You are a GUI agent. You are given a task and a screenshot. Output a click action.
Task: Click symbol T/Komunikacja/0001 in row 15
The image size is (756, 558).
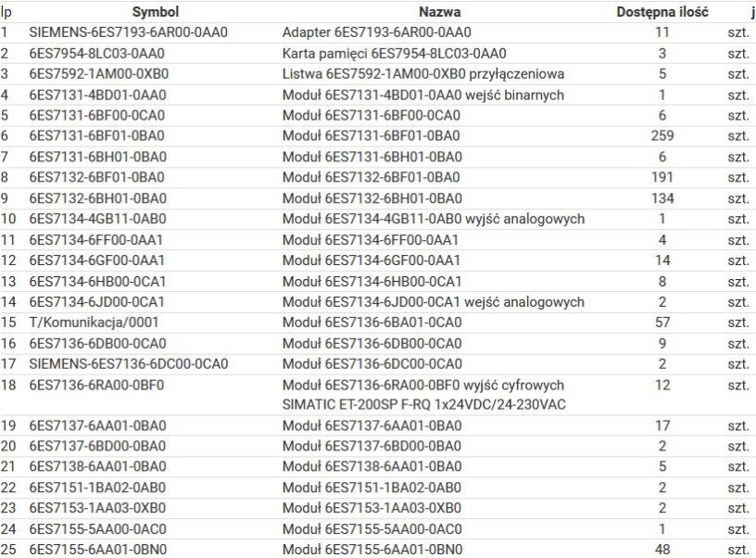94,323
